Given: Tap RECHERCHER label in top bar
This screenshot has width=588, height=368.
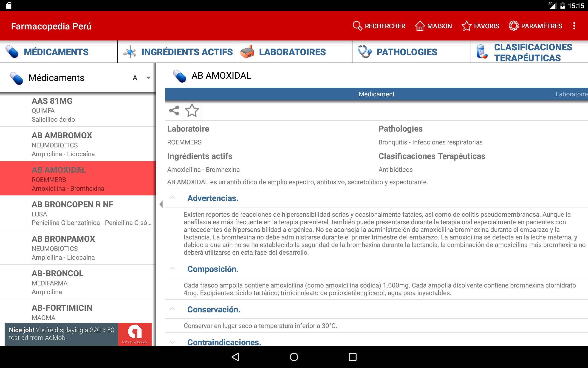Looking at the screenshot, I should (x=385, y=26).
